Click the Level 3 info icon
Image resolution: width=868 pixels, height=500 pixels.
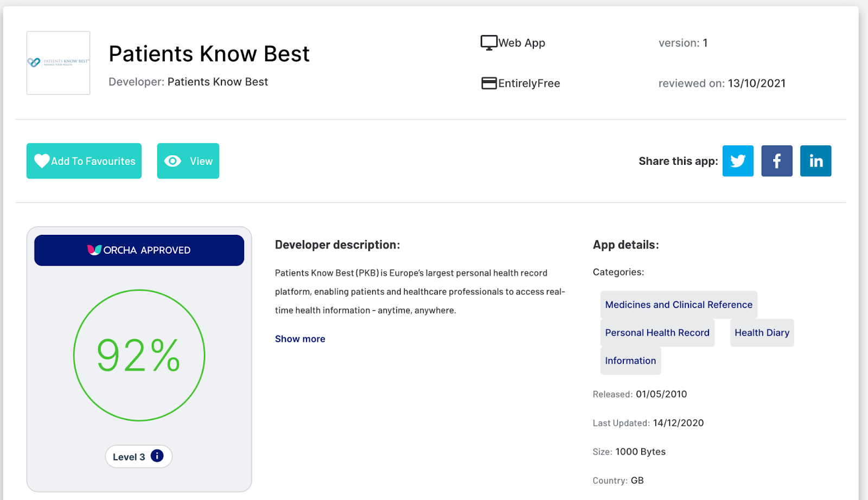click(x=157, y=456)
